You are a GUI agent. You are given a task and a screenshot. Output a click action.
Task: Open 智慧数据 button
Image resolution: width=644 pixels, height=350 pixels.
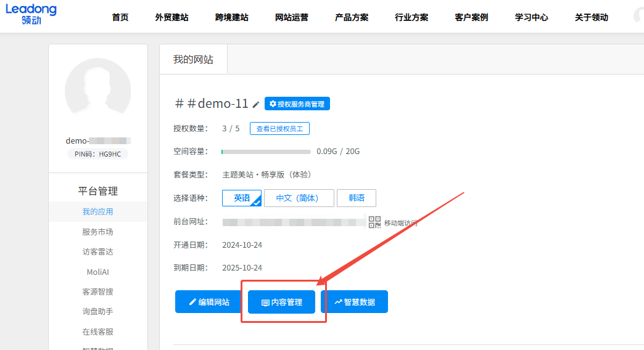tap(355, 302)
